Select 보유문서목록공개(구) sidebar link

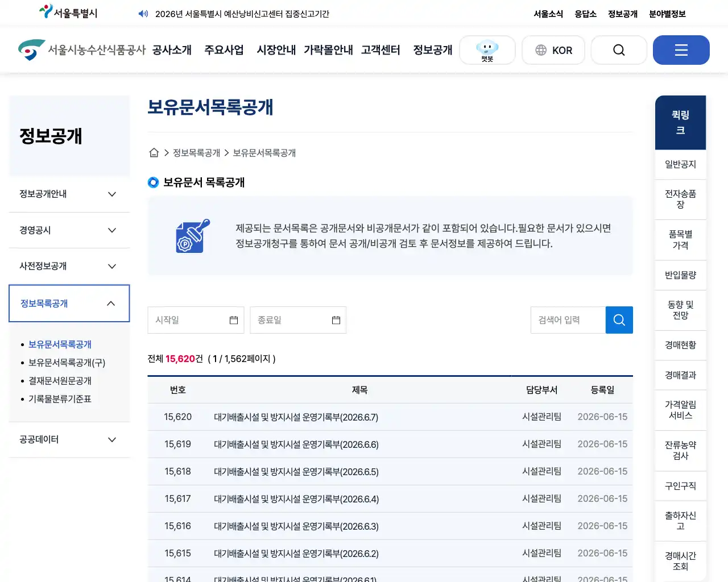coord(67,363)
